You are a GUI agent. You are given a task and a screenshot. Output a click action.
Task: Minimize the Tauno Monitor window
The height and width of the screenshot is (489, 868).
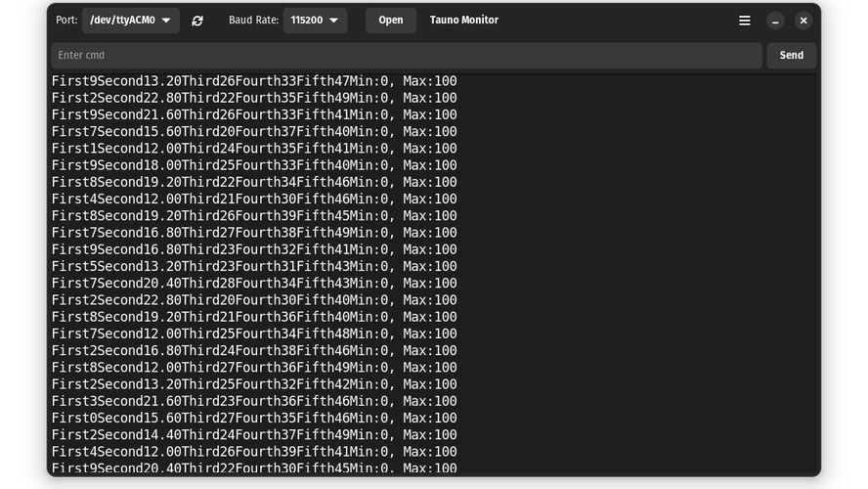coord(775,21)
